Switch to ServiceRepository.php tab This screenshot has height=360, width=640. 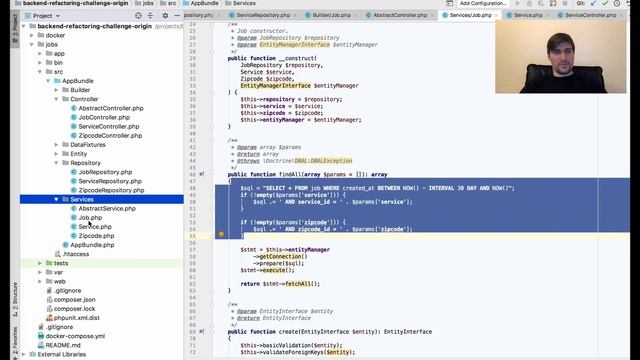pyautogui.click(x=263, y=15)
